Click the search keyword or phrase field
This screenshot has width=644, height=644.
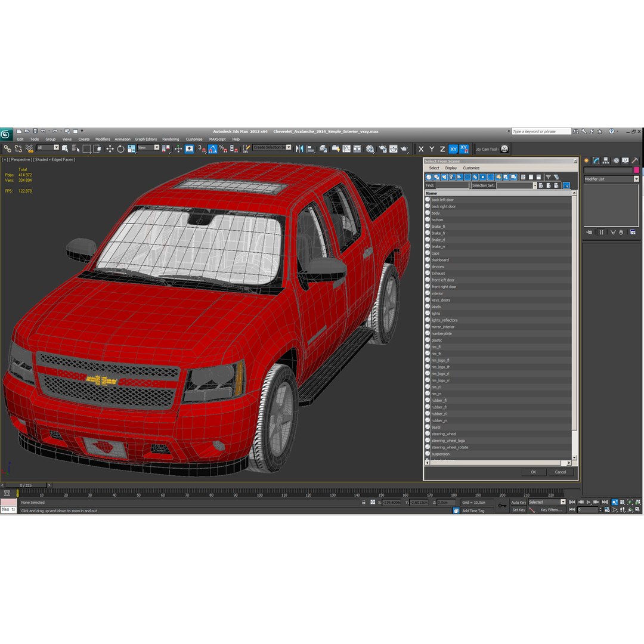541,131
